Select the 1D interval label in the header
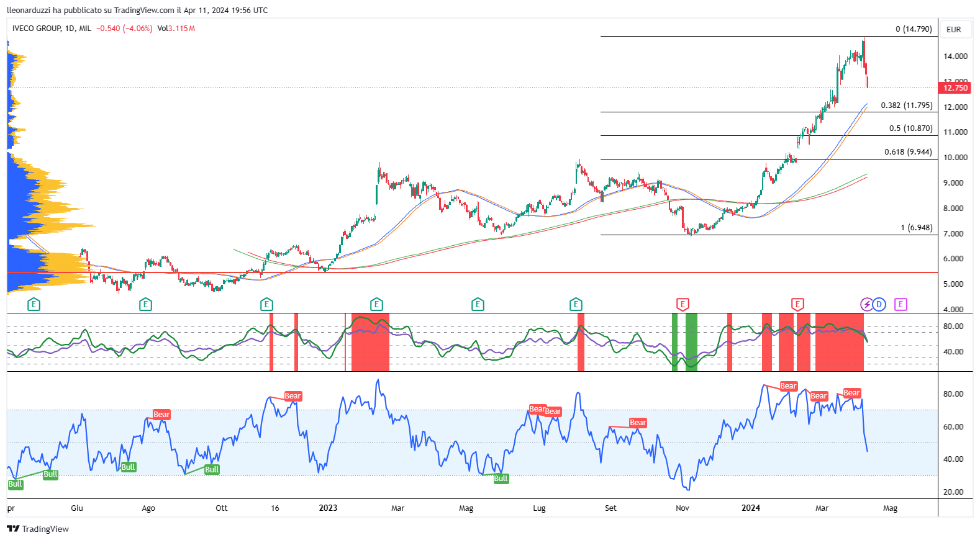This screenshot has height=540, width=980. pyautogui.click(x=70, y=29)
